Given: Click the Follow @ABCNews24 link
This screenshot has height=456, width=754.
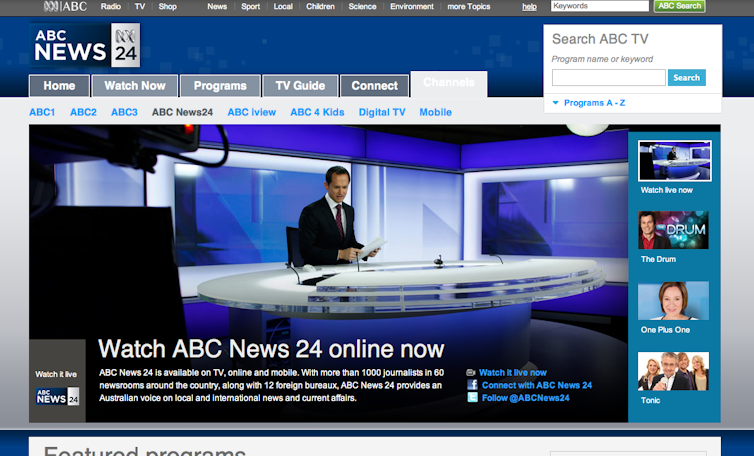Looking at the screenshot, I should 526,397.
